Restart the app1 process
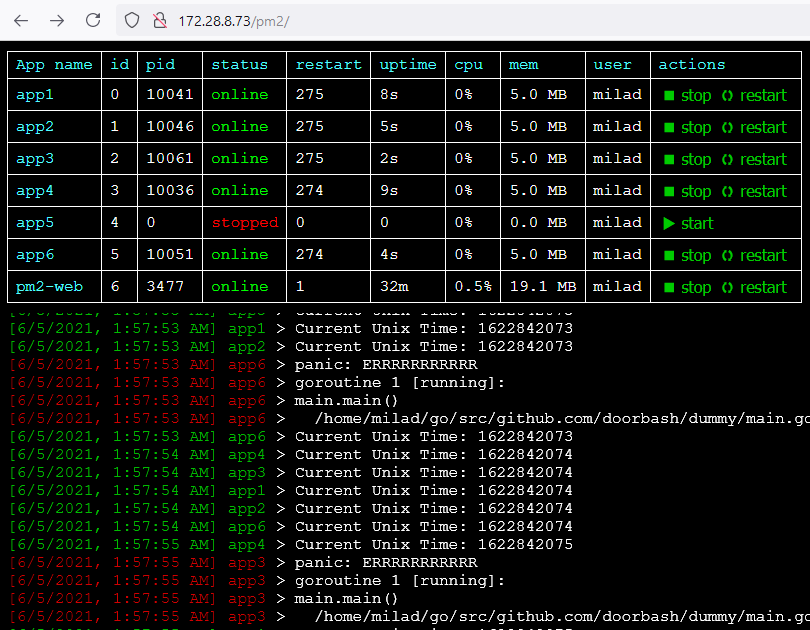The height and width of the screenshot is (630, 810). tap(754, 96)
